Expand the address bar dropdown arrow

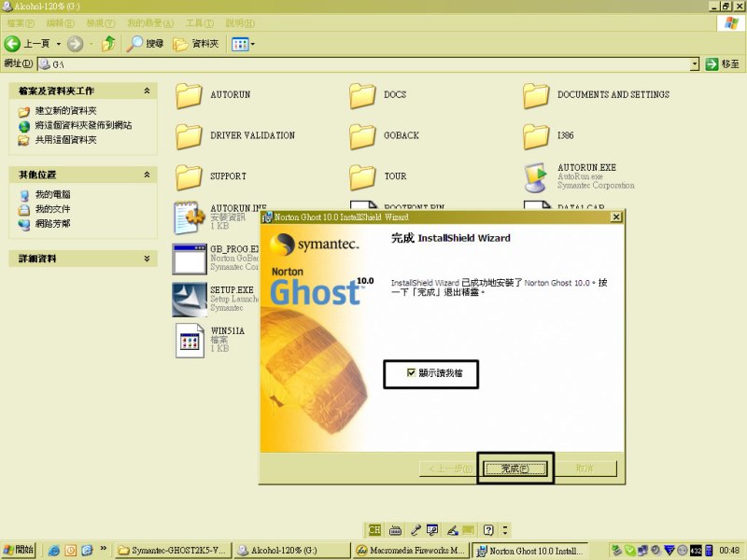coord(695,63)
